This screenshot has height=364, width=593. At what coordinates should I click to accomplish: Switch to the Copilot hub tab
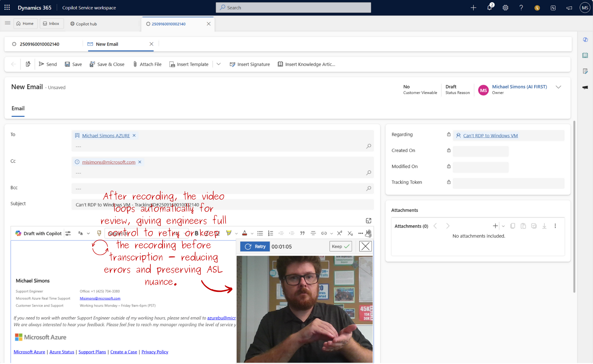point(83,24)
